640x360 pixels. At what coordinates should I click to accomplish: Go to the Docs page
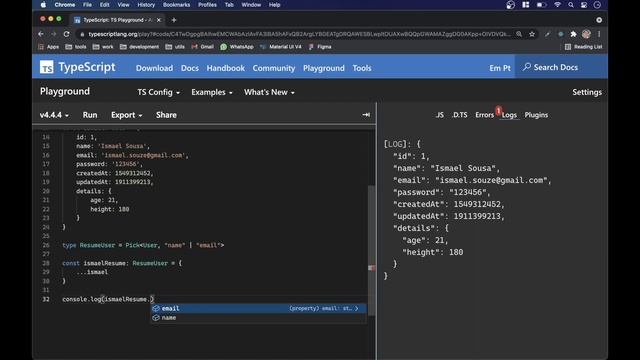pos(190,68)
